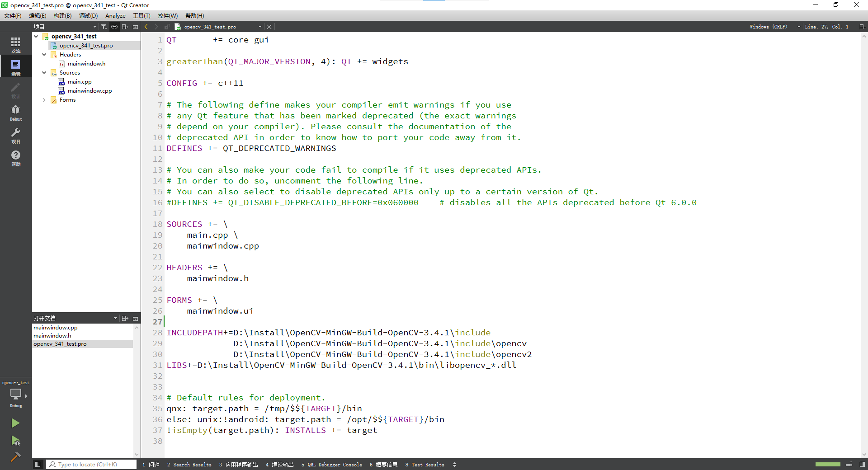The image size is (868, 470).
Task: Open the Debug kit selector
Action: pos(16,395)
